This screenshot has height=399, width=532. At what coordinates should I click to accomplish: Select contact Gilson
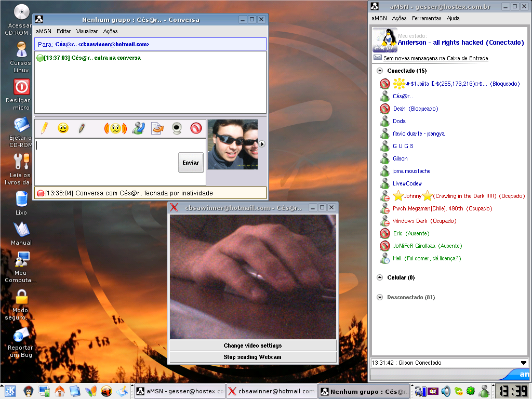click(400, 159)
